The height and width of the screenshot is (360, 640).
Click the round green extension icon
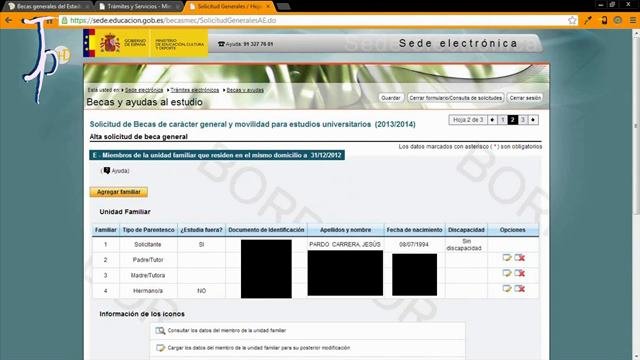click(618, 20)
